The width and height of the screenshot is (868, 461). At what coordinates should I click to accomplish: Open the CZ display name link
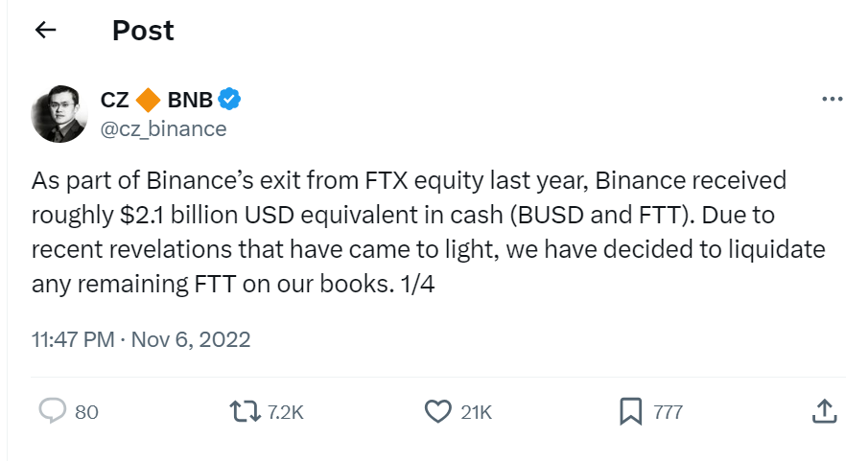(x=115, y=99)
